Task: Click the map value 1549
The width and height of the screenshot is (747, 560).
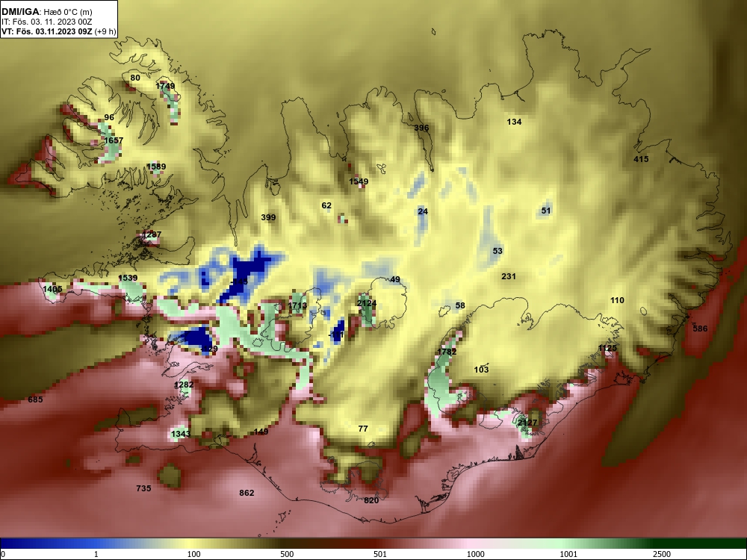Action: coord(359,181)
